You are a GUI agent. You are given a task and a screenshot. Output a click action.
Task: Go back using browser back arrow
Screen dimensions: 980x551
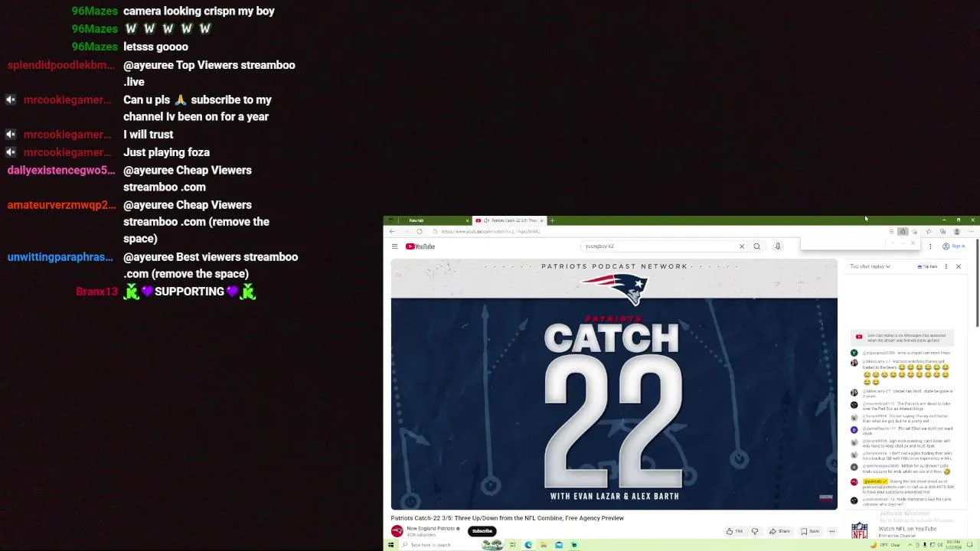[x=392, y=231]
